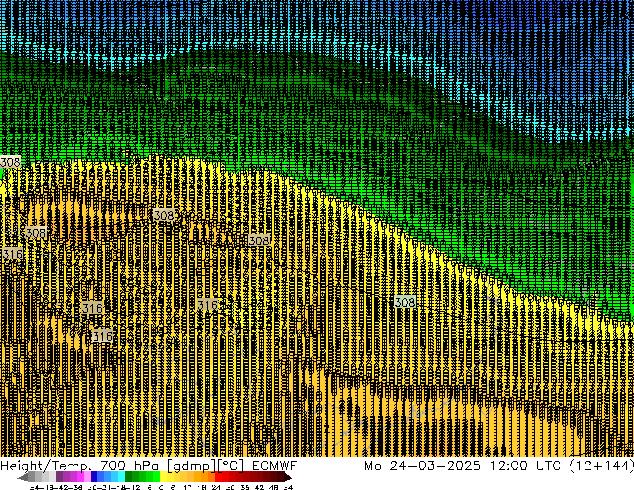Click the '316' label at the left edge
Image resolution: width=634 pixels, height=490 pixels.
pyautogui.click(x=12, y=254)
